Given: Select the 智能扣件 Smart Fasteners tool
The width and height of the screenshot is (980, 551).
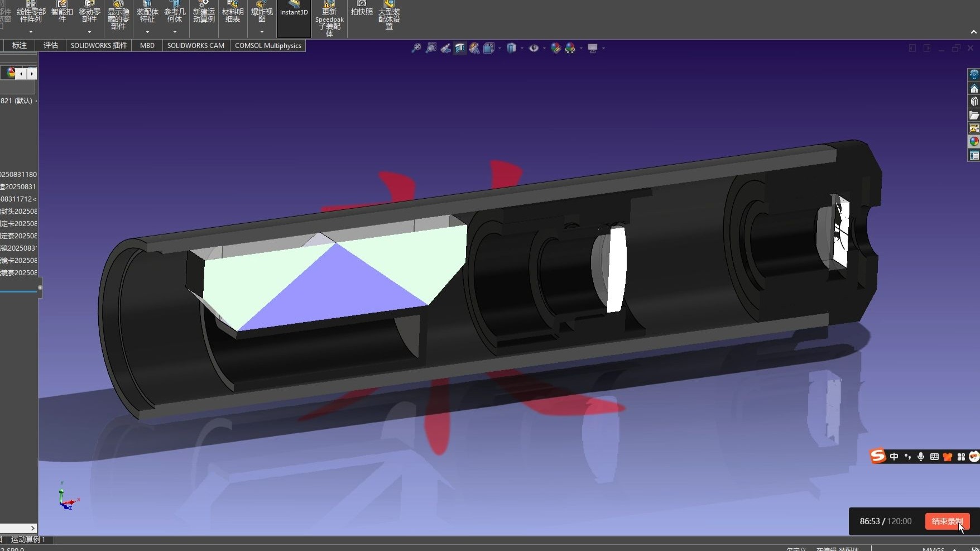Looking at the screenshot, I should pos(62,12).
